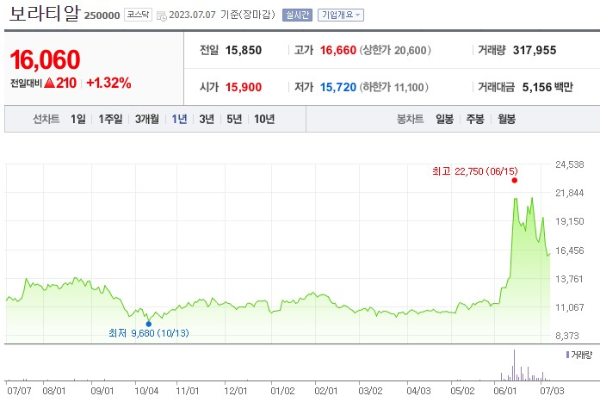Viewport: 600px width, 412px height.
Task: Switch to the 10년 chart range
Action: [264, 119]
